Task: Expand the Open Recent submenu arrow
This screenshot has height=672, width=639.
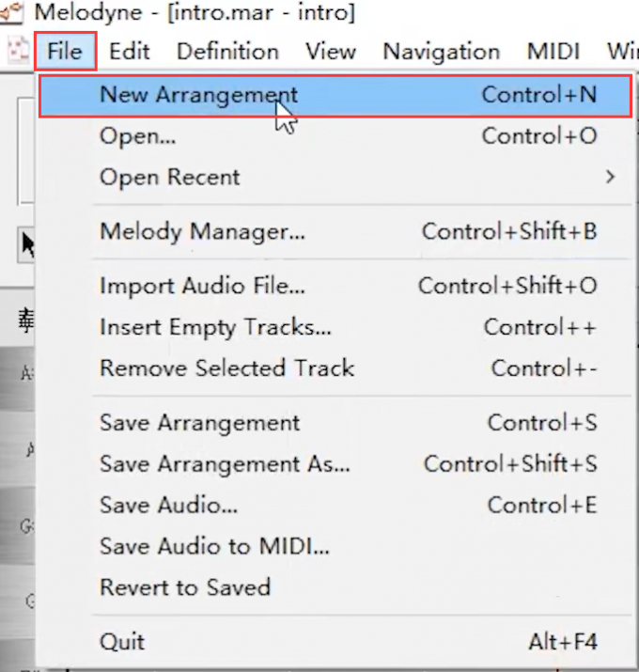Action: coord(610,177)
